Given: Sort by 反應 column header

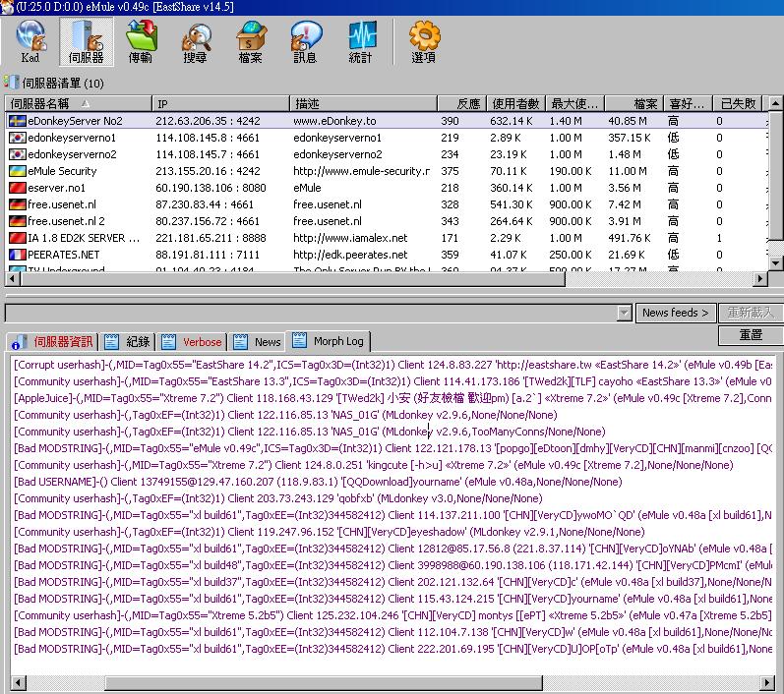Looking at the screenshot, I should click(461, 104).
